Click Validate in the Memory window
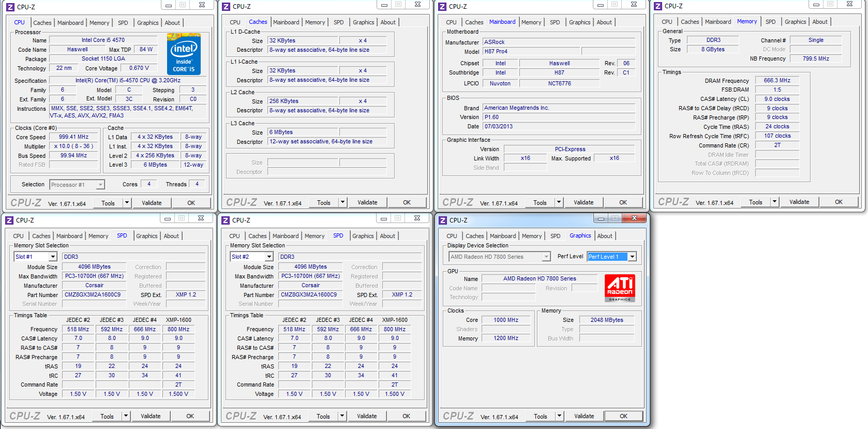Image resolution: width=868 pixels, height=429 pixels. point(799,202)
